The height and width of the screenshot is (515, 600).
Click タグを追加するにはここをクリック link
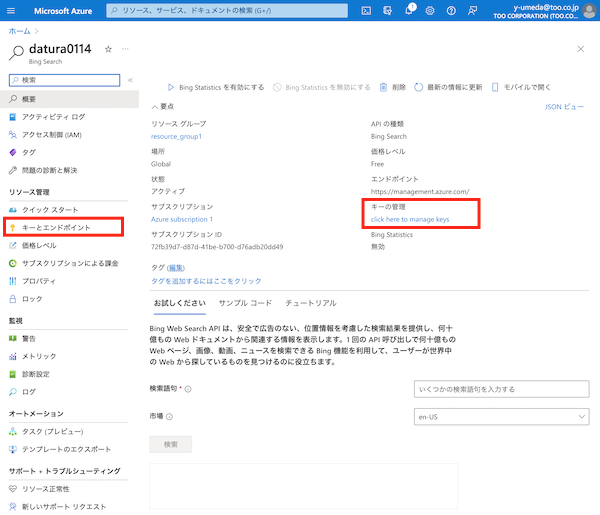[206, 281]
